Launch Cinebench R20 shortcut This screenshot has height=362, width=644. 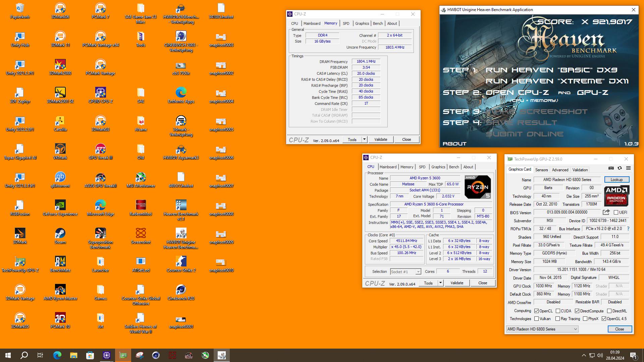(181, 292)
